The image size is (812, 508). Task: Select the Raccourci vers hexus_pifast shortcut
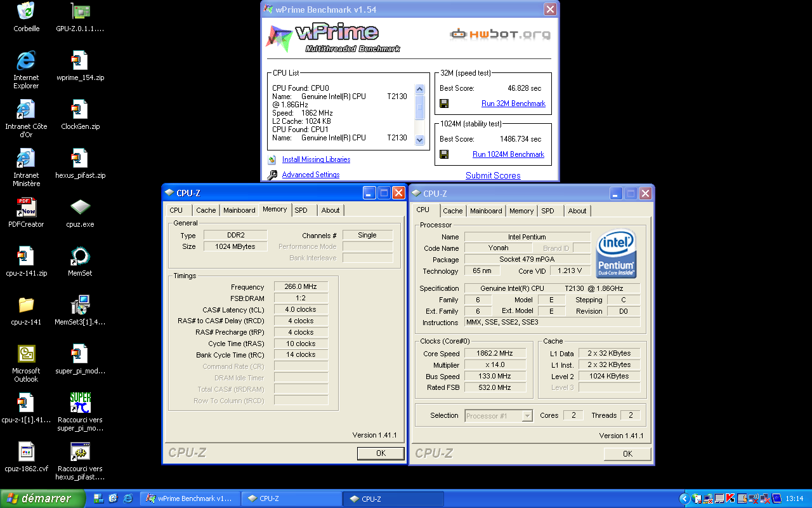tap(80, 451)
